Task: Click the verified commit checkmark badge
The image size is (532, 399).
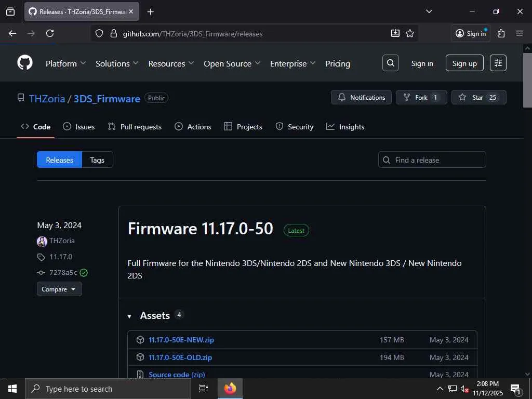Action: [x=84, y=273]
